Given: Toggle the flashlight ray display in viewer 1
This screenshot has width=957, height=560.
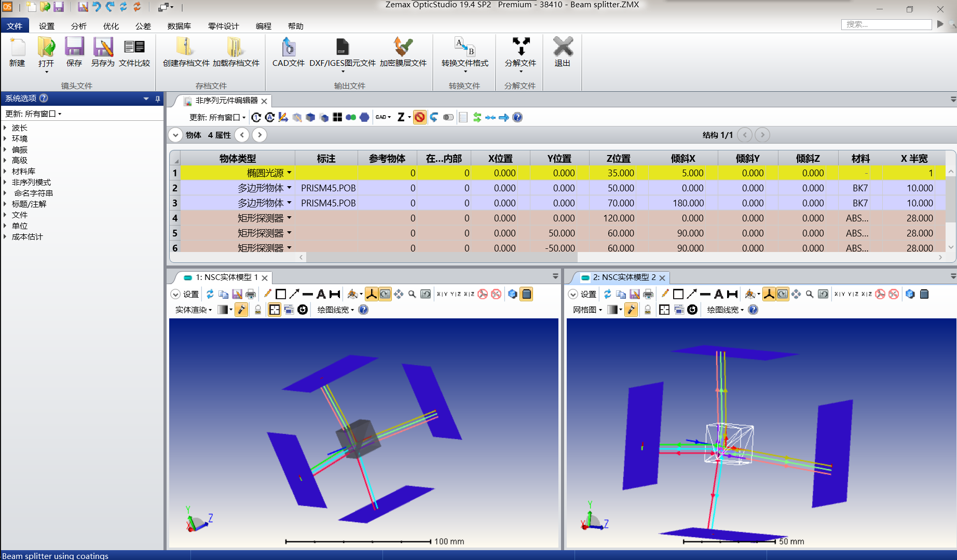Looking at the screenshot, I should point(241,310).
